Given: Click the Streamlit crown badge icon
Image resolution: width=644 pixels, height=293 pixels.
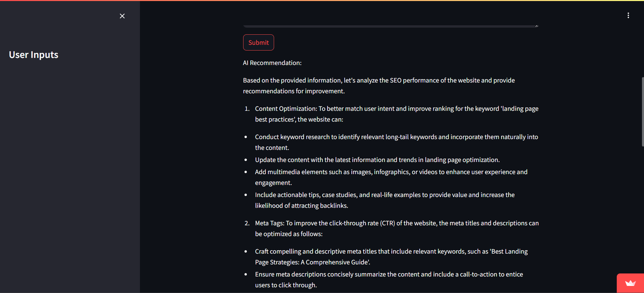Looking at the screenshot, I should (630, 283).
